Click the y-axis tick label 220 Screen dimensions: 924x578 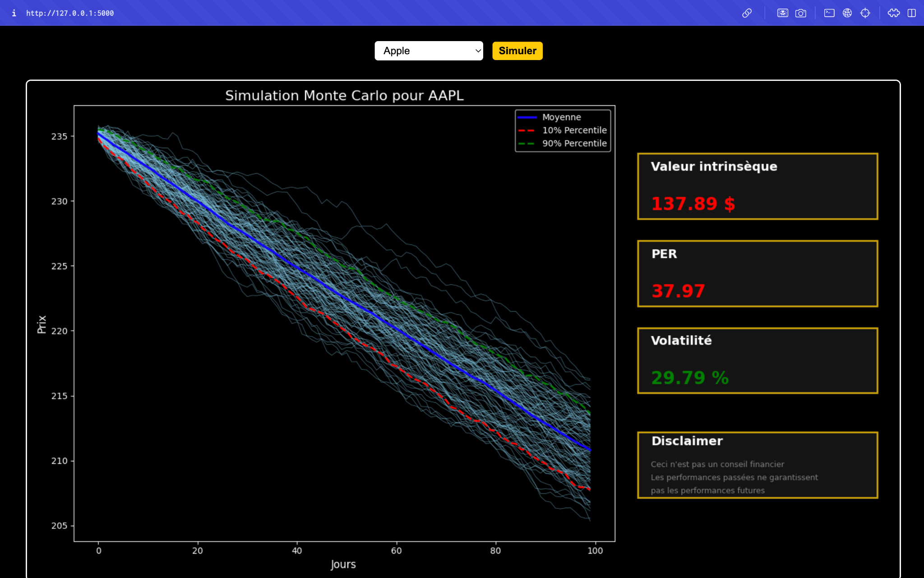click(59, 331)
